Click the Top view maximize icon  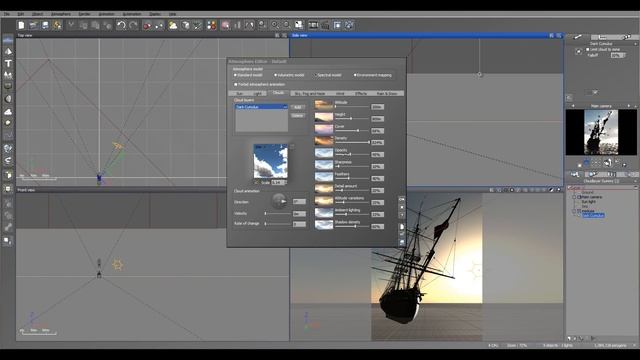pyautogui.click(x=284, y=36)
